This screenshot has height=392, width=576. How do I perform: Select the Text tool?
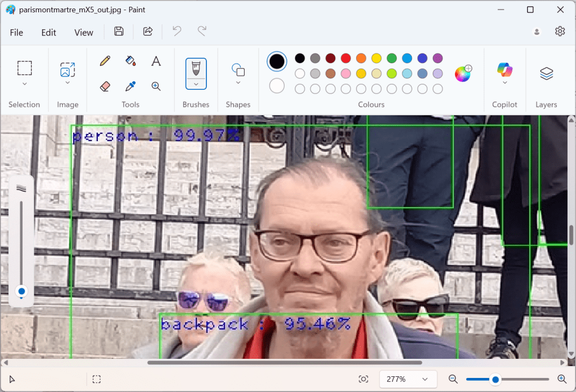click(x=156, y=61)
